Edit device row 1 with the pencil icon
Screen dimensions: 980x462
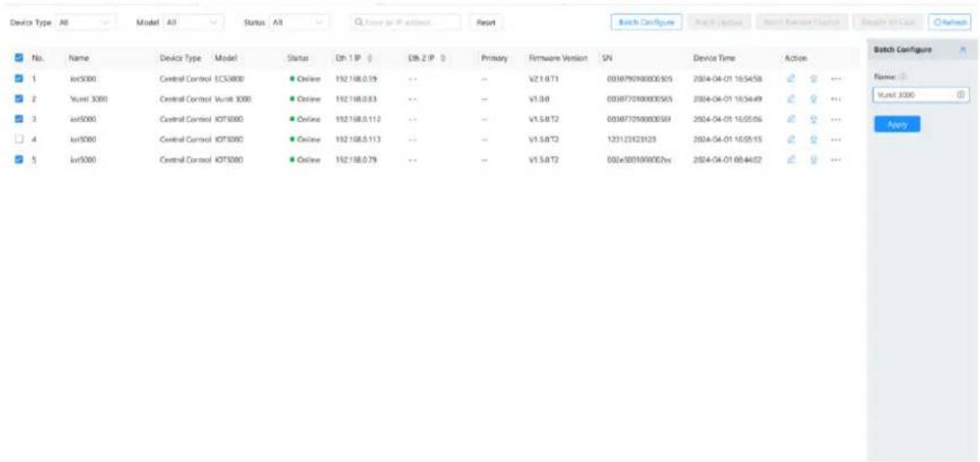point(791,79)
